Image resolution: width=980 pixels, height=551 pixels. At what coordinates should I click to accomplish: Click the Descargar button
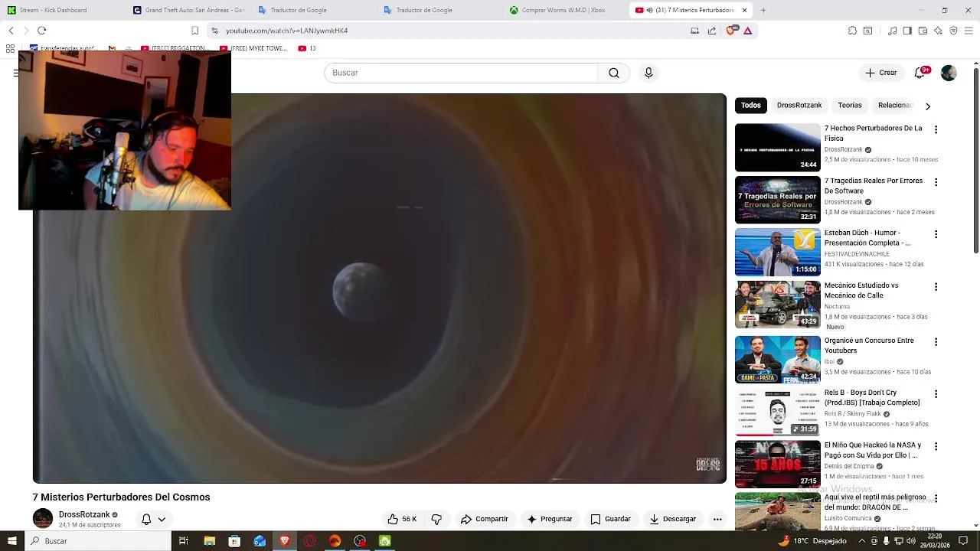(672, 519)
